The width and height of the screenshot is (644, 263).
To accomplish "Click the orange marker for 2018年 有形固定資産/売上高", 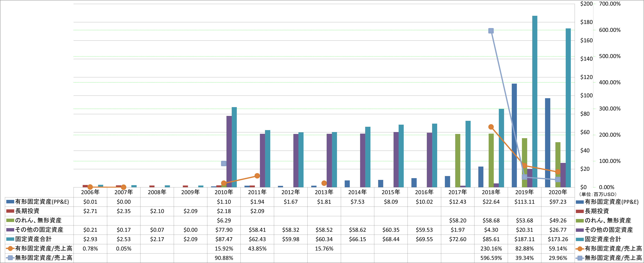I will click(491, 127).
